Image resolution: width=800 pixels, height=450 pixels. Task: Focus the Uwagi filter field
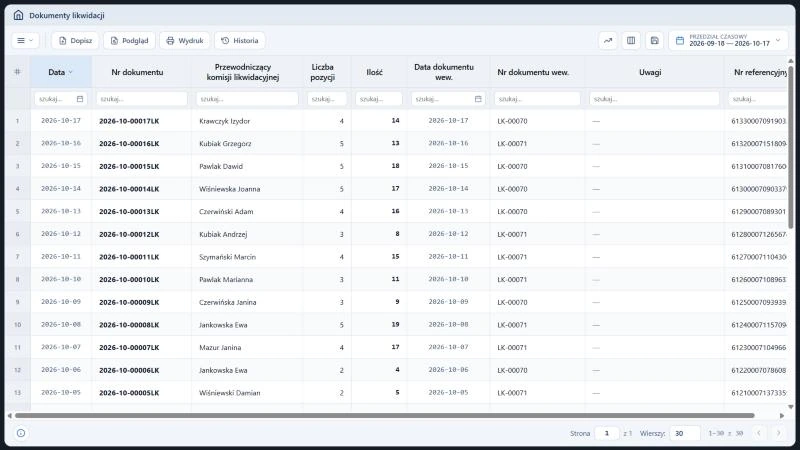pos(654,99)
